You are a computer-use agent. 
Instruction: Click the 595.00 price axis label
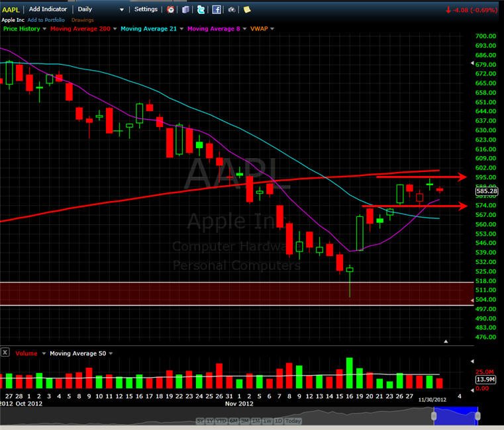click(x=485, y=177)
